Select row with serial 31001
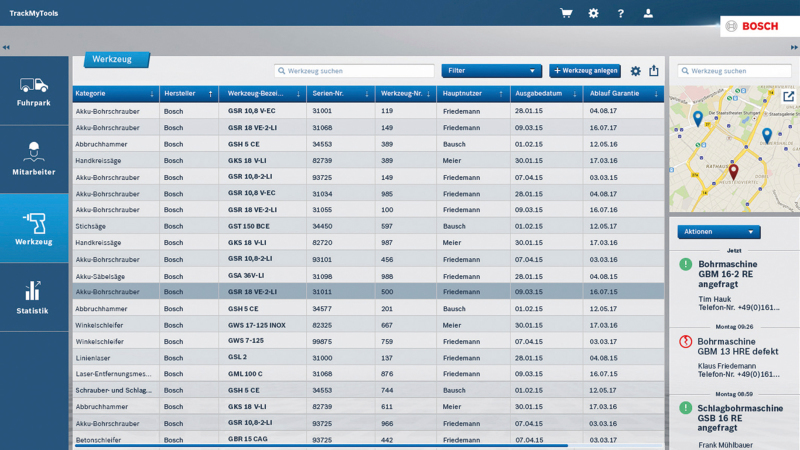The height and width of the screenshot is (450, 800). point(368,111)
